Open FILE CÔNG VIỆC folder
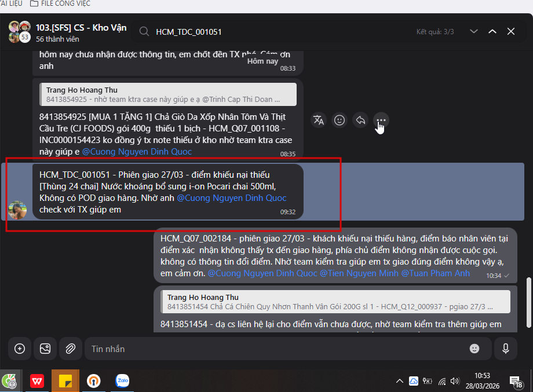 click(60, 3)
